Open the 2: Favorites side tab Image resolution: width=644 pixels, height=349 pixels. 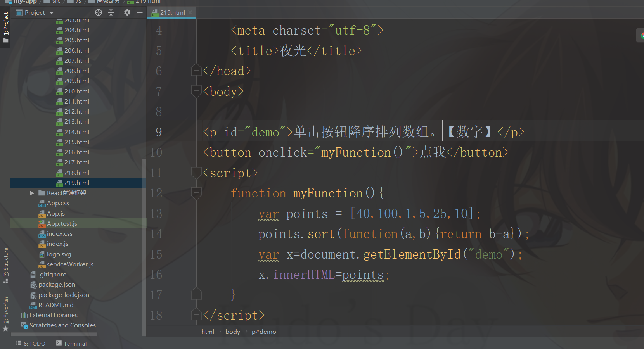pos(5,313)
